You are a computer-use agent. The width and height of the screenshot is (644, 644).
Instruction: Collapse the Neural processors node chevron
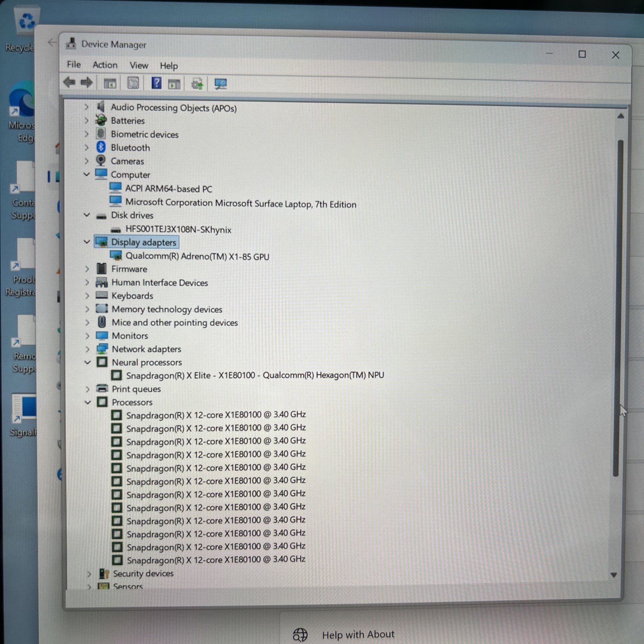[x=87, y=362]
